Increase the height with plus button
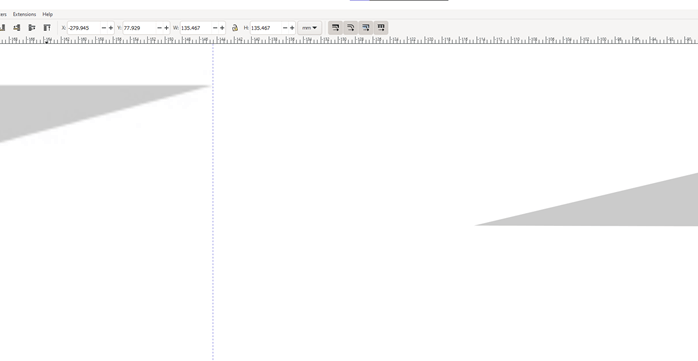This screenshot has width=698, height=361. point(292,28)
